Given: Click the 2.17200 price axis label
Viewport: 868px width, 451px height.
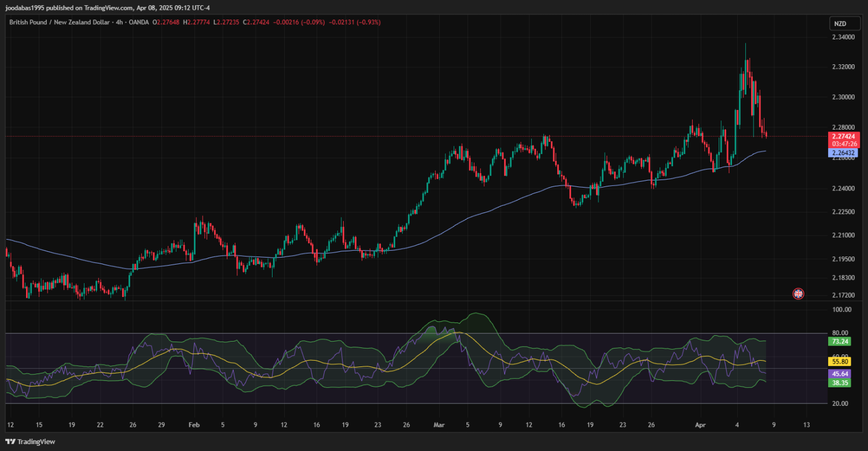Looking at the screenshot, I should coord(844,295).
